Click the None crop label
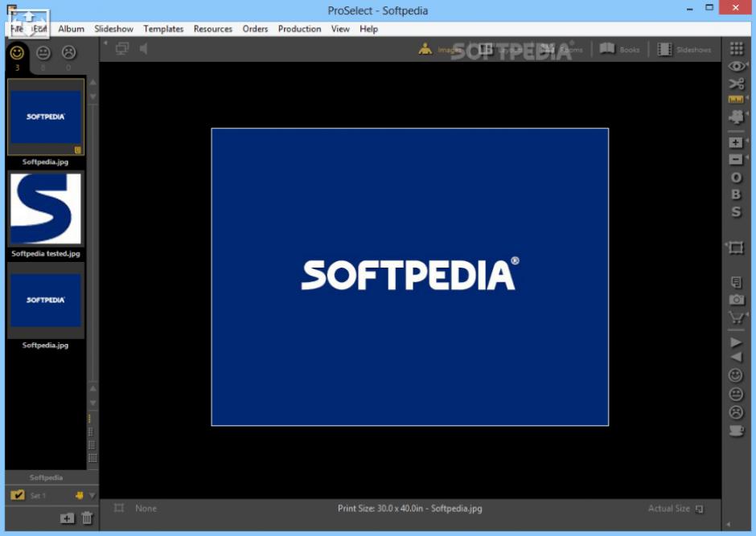This screenshot has width=756, height=536. coord(146,509)
